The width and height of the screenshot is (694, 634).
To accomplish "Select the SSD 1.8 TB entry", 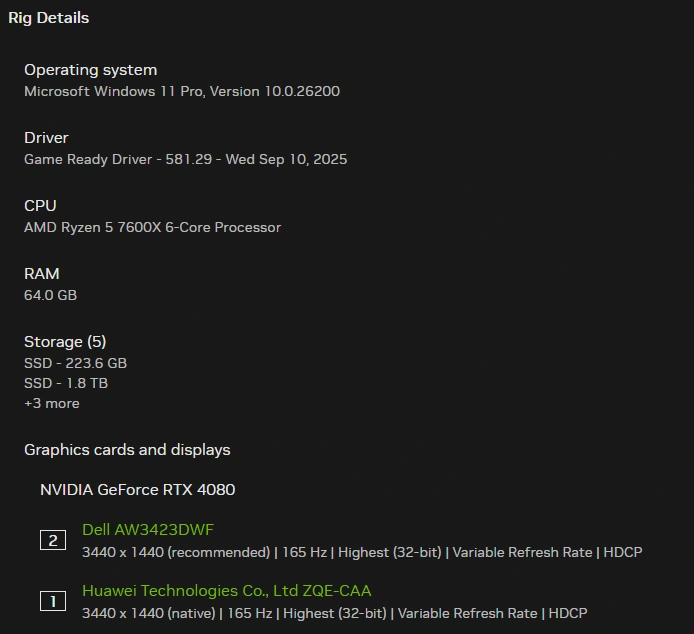I will tap(66, 383).
